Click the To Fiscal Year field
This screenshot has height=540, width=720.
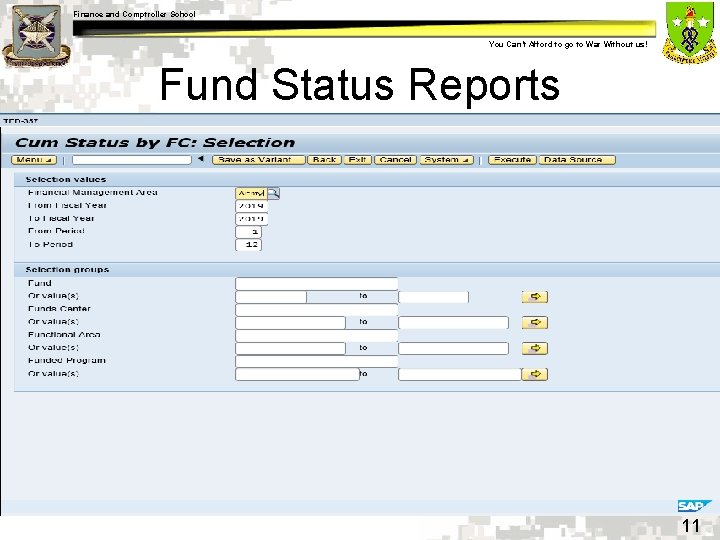(x=251, y=219)
